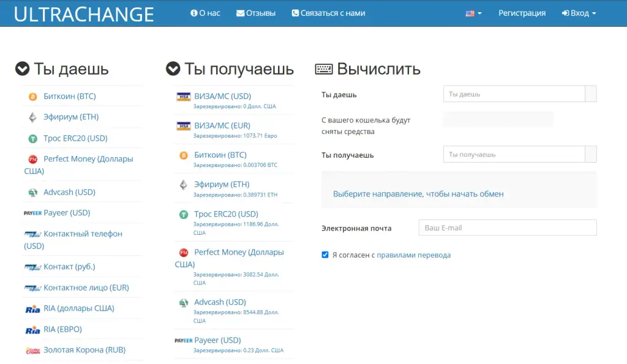The image size is (627, 364).
Task: Click the Контакт (руб.) icon
Action: point(33,267)
